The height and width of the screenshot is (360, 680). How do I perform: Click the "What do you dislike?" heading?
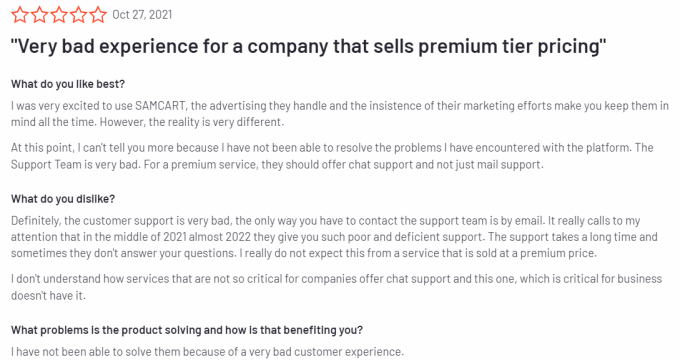[x=63, y=199]
